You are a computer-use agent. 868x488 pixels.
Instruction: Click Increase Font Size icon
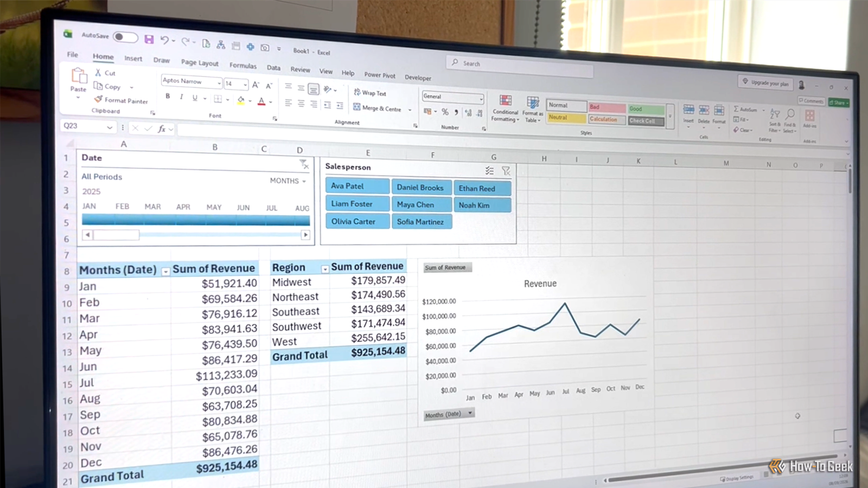point(256,85)
